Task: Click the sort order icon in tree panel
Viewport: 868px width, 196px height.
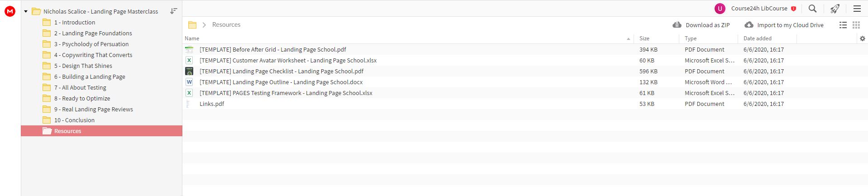Action: (173, 11)
